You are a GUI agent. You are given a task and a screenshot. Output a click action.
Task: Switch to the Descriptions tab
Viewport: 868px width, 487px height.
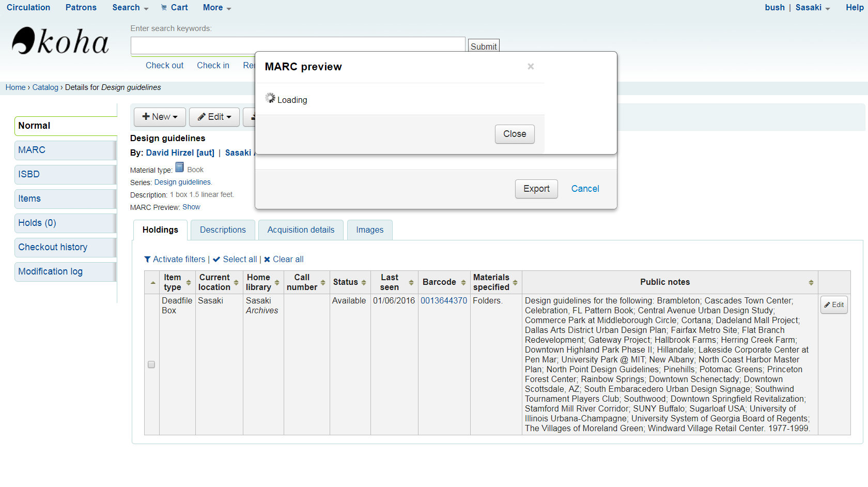pos(223,230)
